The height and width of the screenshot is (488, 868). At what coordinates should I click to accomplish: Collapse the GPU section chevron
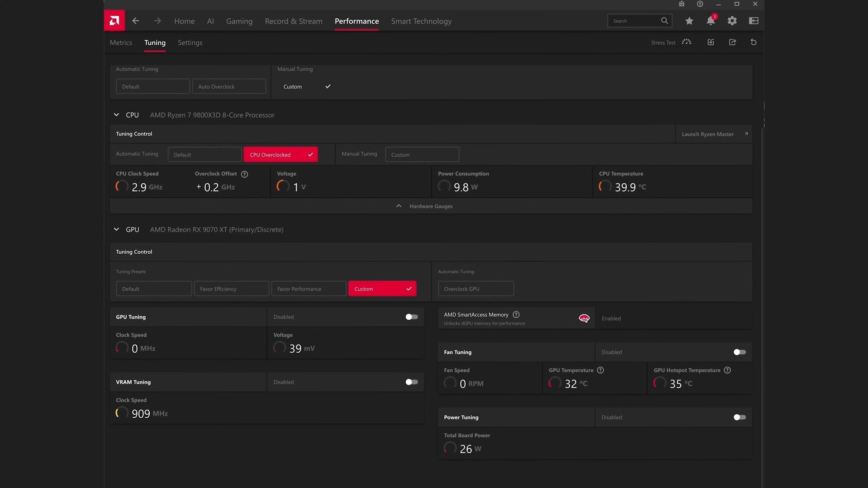point(116,229)
